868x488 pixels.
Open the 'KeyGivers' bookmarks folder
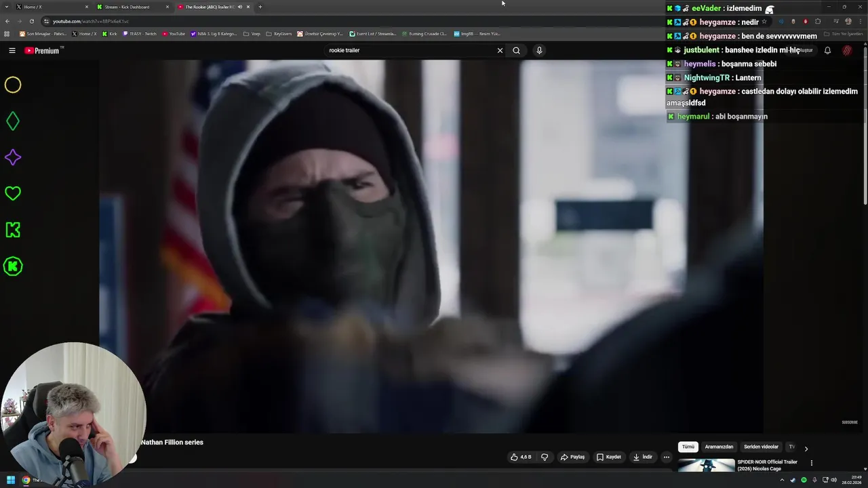click(279, 34)
